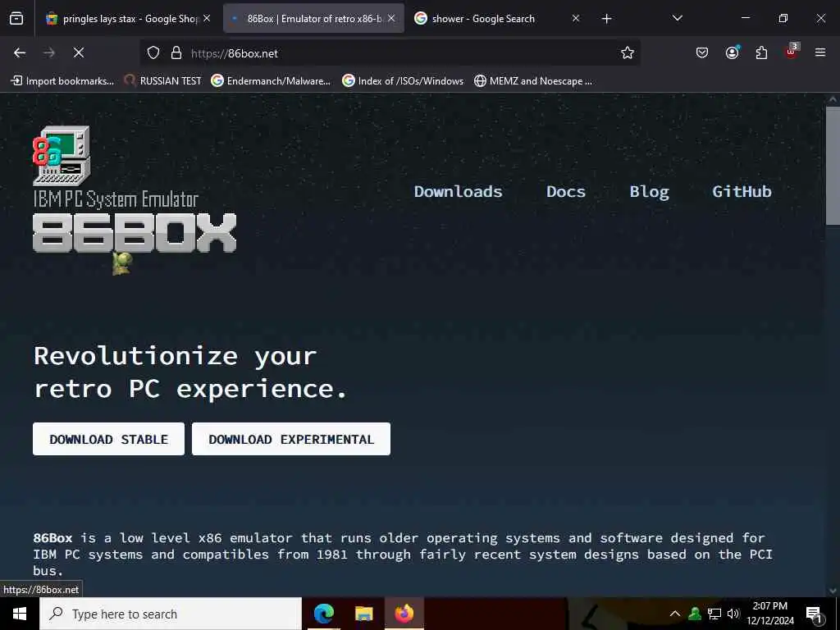The image size is (840, 630).
Task: Open the Docs nav link
Action: coord(566,192)
